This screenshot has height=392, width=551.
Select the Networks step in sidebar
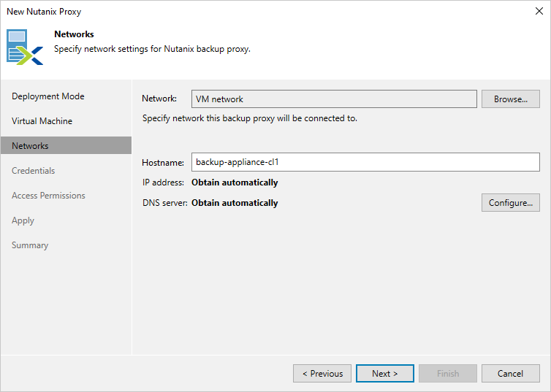coord(30,146)
